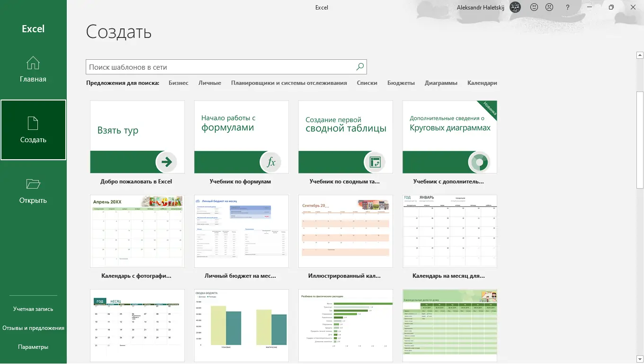Screen dimensions: 644x364
Task: Open pie charts Круговых диаграммах template
Action: [450, 137]
